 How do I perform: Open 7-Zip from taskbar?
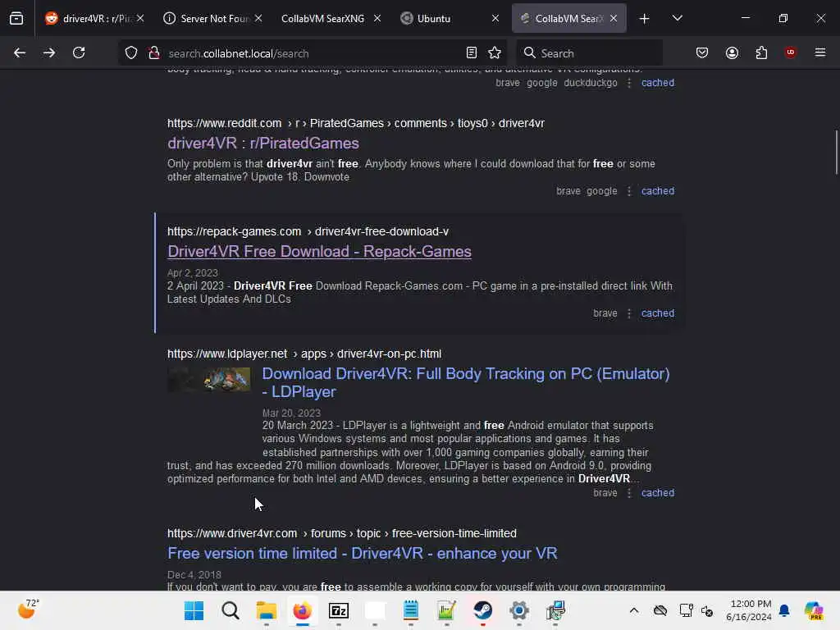339,610
